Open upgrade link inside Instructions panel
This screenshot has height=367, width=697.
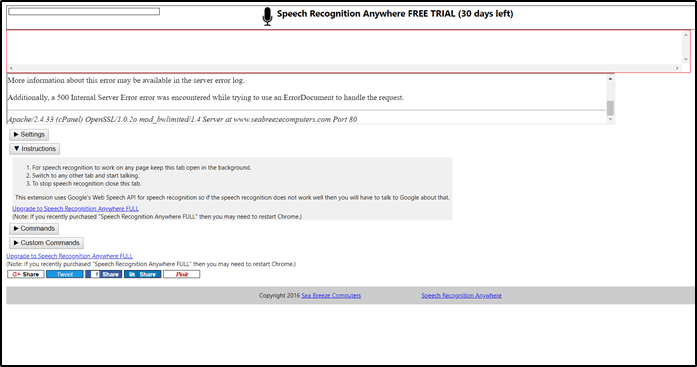point(75,208)
